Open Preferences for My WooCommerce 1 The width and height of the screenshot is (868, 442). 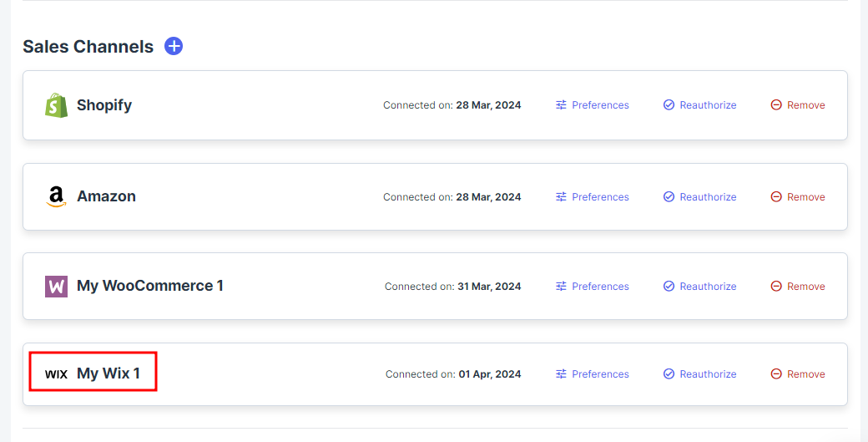[593, 287]
